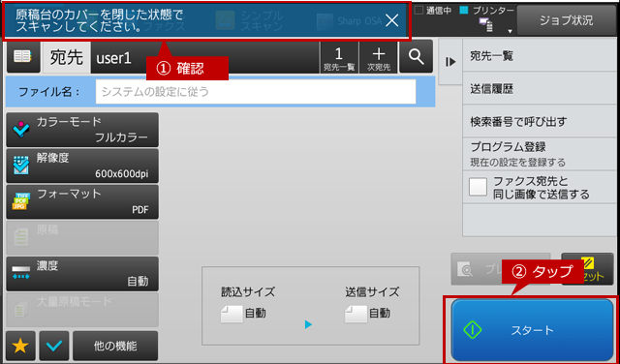Open 宛先一覧 count button showing 1
The height and width of the screenshot is (364, 620).
click(339, 58)
